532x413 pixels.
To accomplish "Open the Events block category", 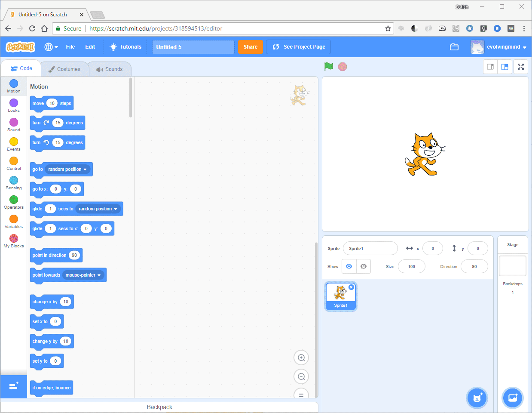I will tap(14, 144).
